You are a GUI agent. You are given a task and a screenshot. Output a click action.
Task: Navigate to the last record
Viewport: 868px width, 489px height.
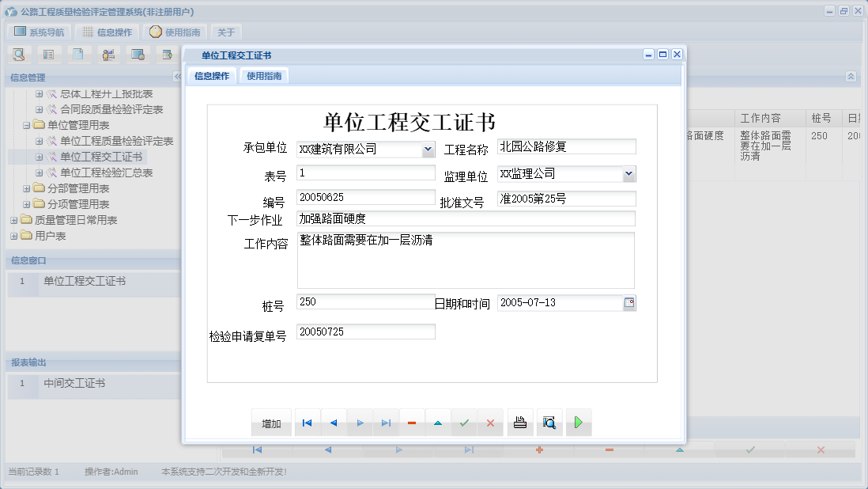tap(386, 422)
